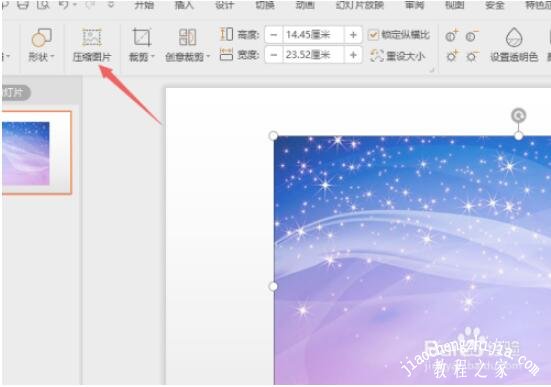Click the top-middle resize handle of the picture
The image size is (551, 387).
pos(519,136)
